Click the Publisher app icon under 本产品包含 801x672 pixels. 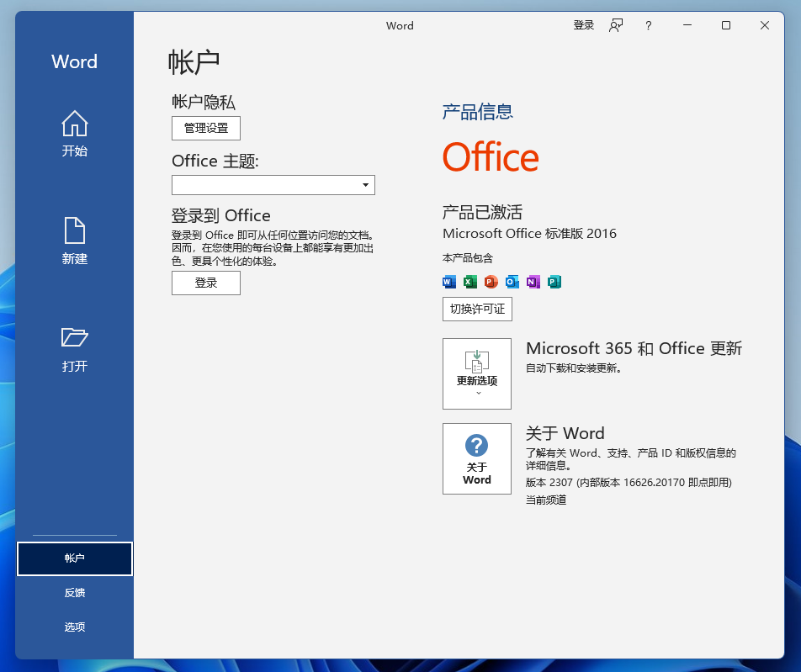point(554,282)
